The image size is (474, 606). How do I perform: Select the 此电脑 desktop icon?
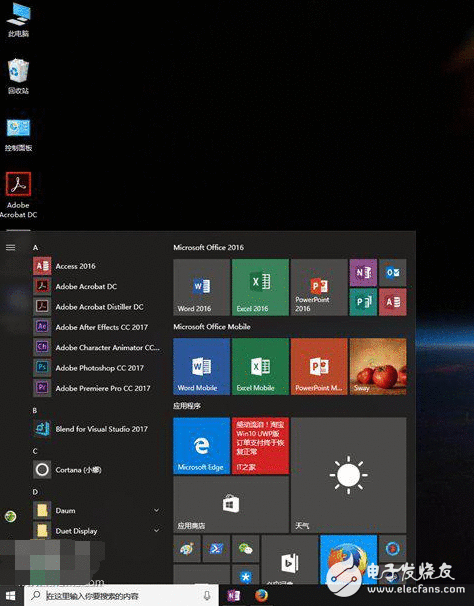(x=18, y=20)
